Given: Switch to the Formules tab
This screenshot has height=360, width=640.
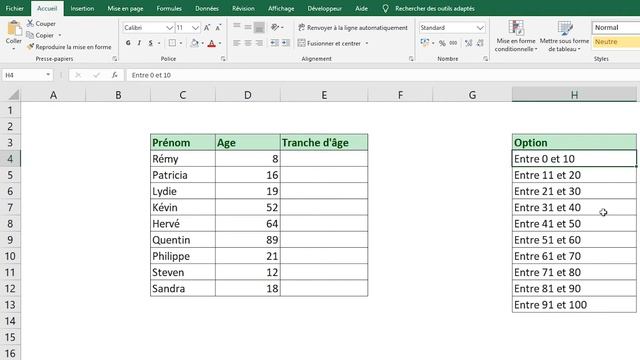Looking at the screenshot, I should point(169,8).
